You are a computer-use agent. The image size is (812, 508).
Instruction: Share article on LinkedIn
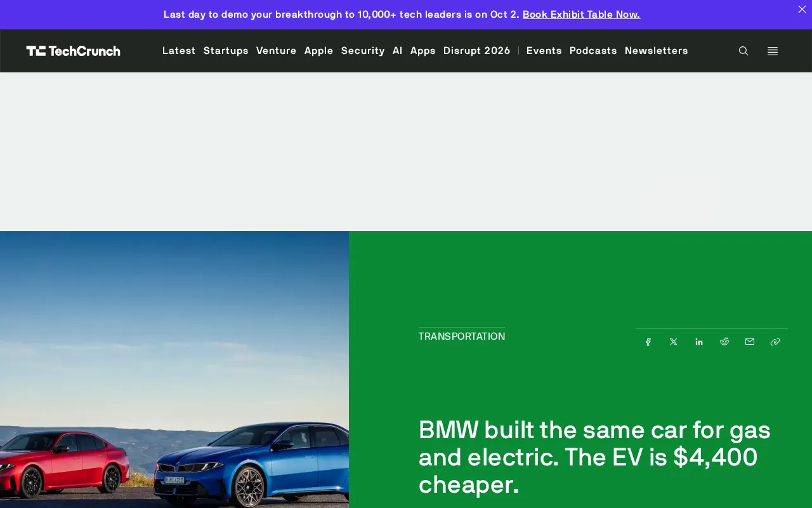click(699, 342)
